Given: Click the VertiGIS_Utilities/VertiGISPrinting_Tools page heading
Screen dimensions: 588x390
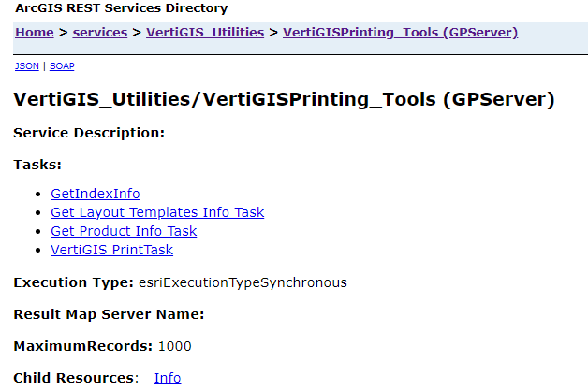Looking at the screenshot, I should [284, 100].
